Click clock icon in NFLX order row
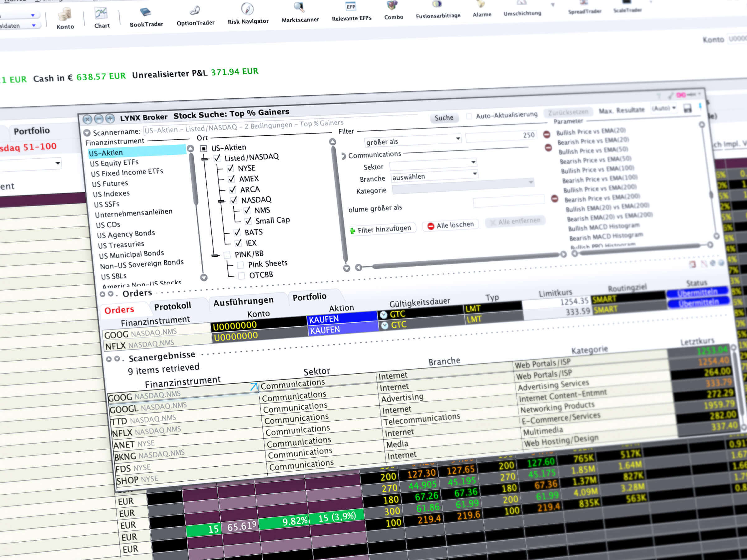Viewport: 747px width, 560px height. pos(385,326)
